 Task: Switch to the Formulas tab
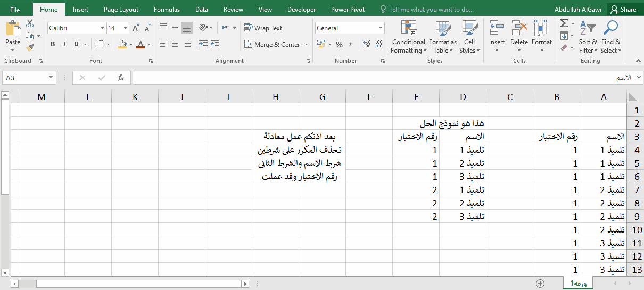coord(167,10)
